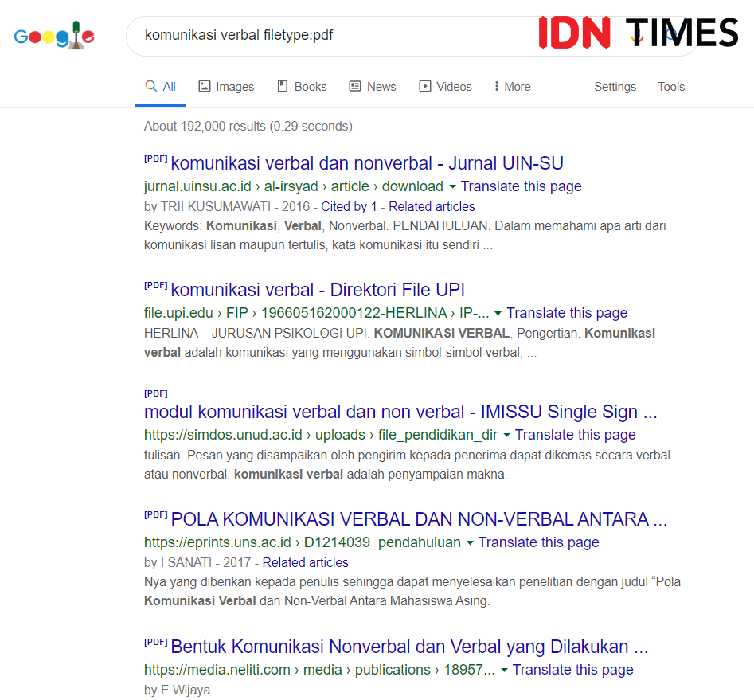Select the Images search tab icon
This screenshot has height=700, width=754.
coord(203,86)
